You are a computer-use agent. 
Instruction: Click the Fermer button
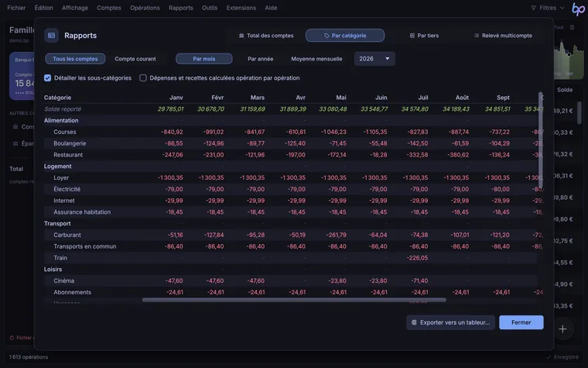tap(521, 322)
